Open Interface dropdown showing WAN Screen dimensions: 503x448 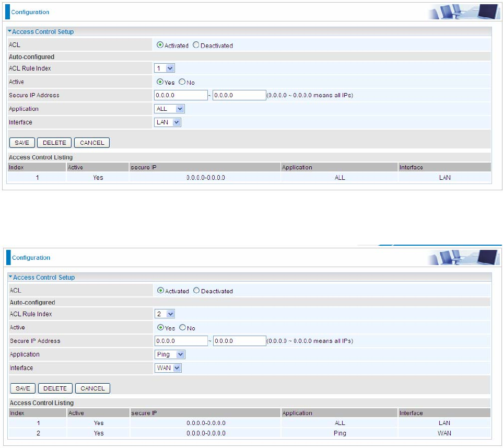coord(168,368)
